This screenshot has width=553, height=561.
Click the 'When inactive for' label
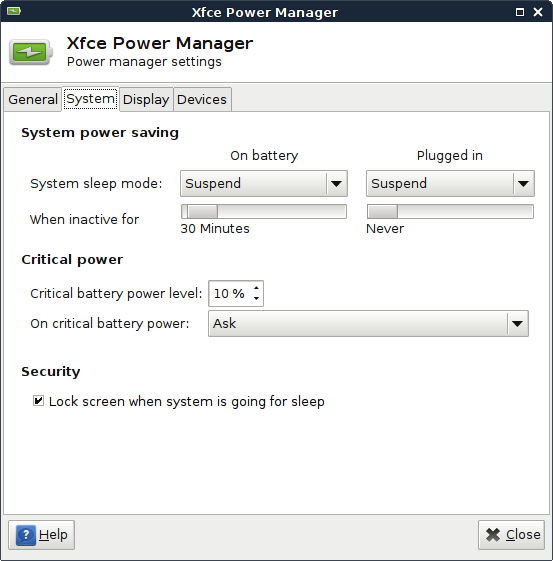point(84,219)
